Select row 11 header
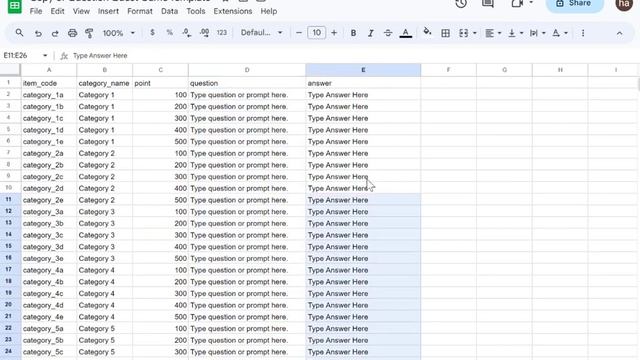This screenshot has height=360, width=640. [10, 200]
